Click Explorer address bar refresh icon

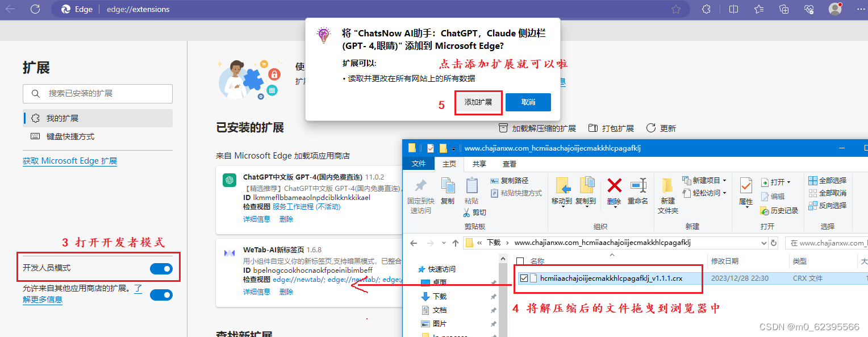coord(773,243)
